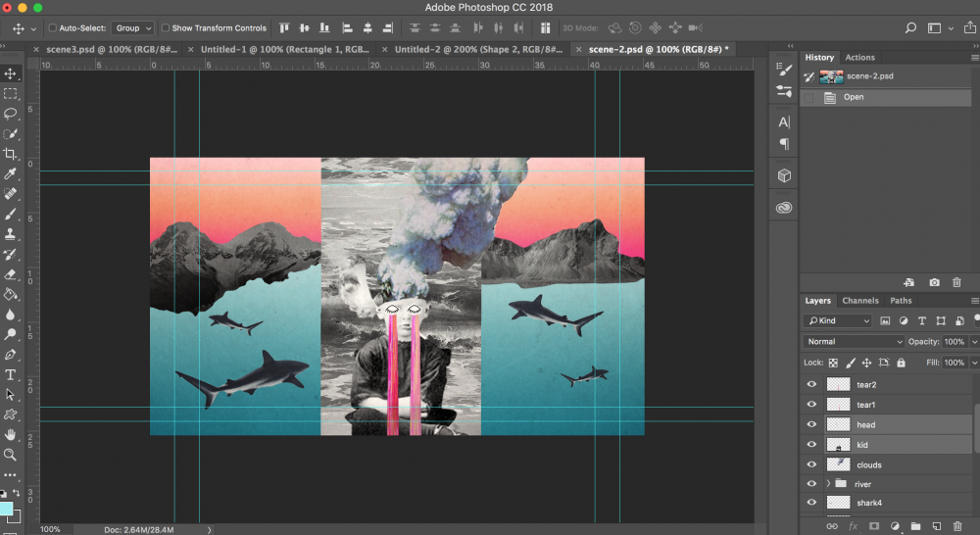The image size is (980, 535).
Task: Select the Zoom tool
Action: [x=10, y=455]
